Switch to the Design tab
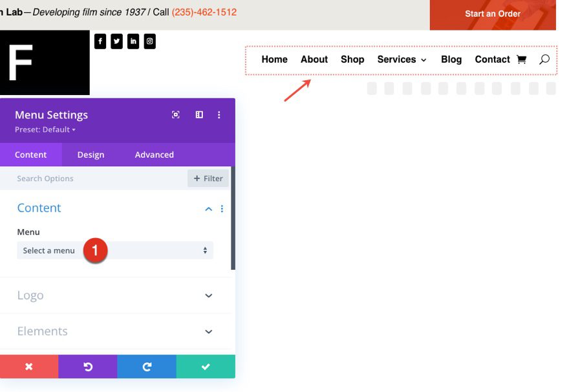The width and height of the screenshot is (569, 392). [x=90, y=155]
